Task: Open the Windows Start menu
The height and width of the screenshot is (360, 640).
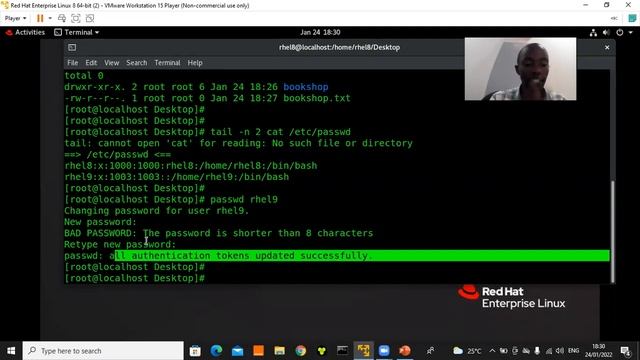Action: pyautogui.click(x=11, y=351)
